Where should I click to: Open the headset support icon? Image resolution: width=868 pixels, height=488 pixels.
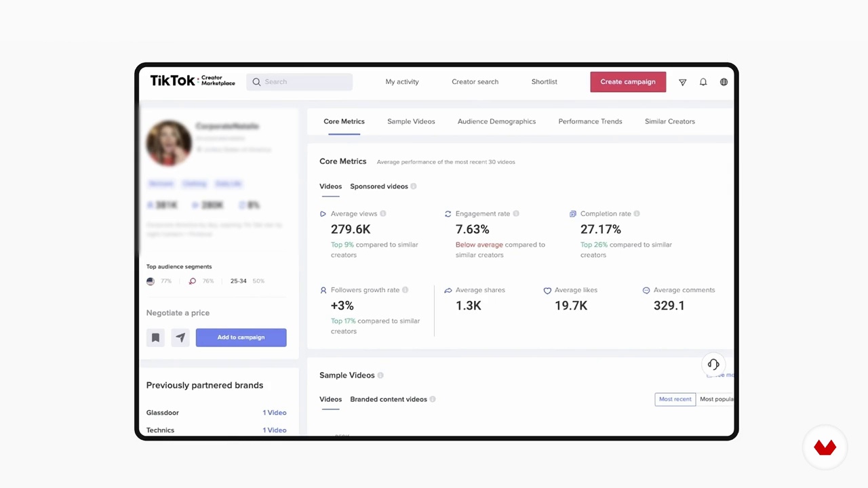(713, 364)
